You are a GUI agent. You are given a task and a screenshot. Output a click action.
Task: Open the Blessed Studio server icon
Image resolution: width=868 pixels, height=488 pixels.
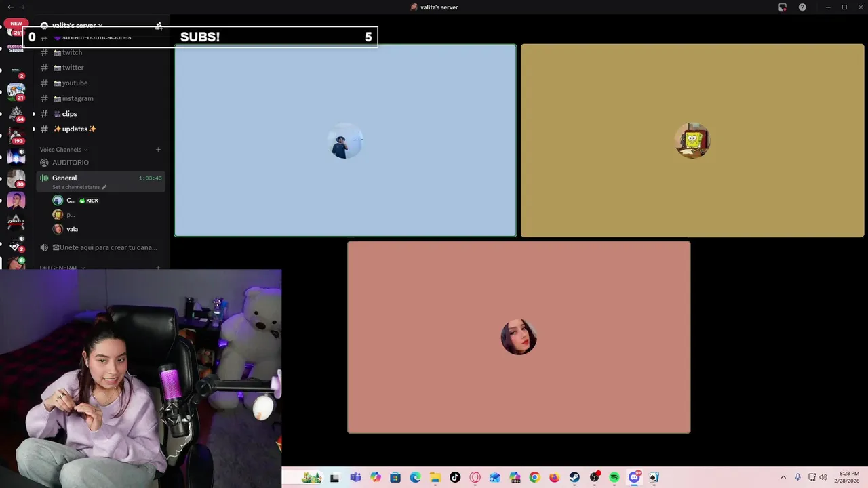16,49
